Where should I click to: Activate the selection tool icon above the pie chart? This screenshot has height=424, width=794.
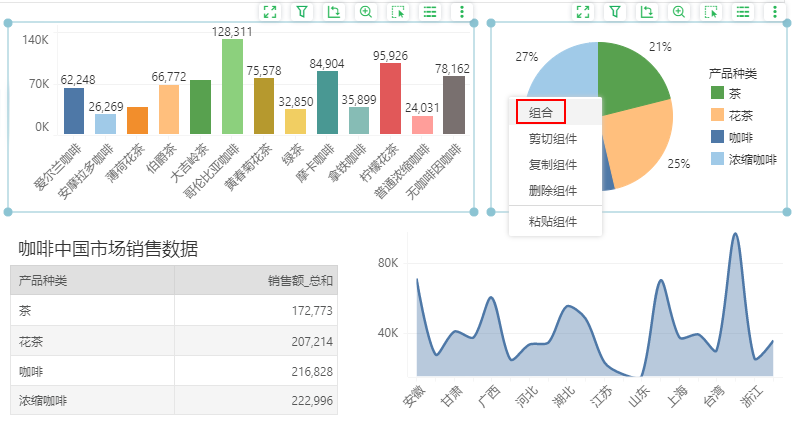711,12
